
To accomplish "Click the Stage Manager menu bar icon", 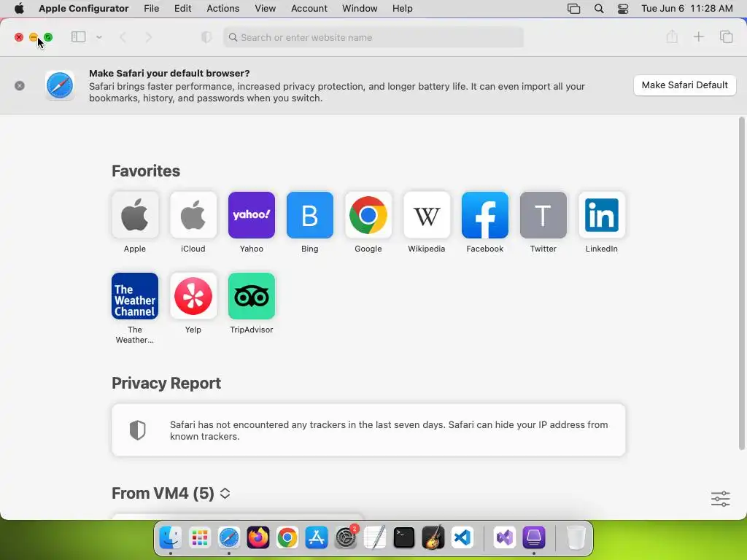I will [573, 9].
